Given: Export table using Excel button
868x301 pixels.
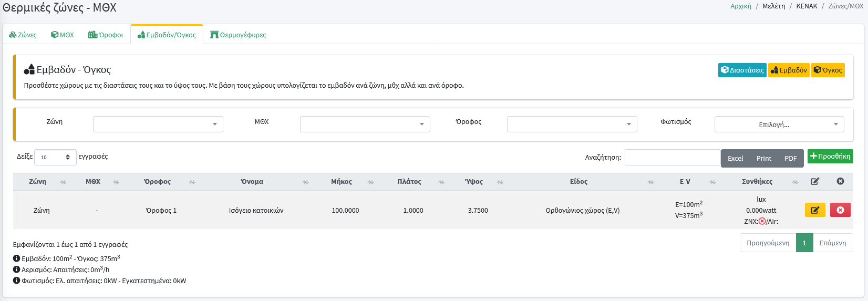Looking at the screenshot, I should 735,158.
